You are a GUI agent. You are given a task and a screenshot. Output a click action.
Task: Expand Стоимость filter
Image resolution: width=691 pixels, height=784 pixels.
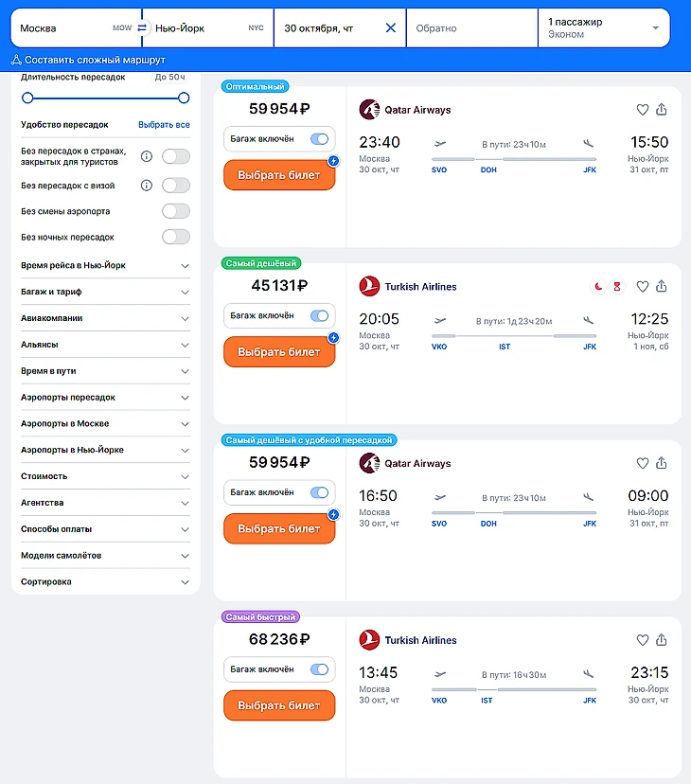tap(105, 476)
